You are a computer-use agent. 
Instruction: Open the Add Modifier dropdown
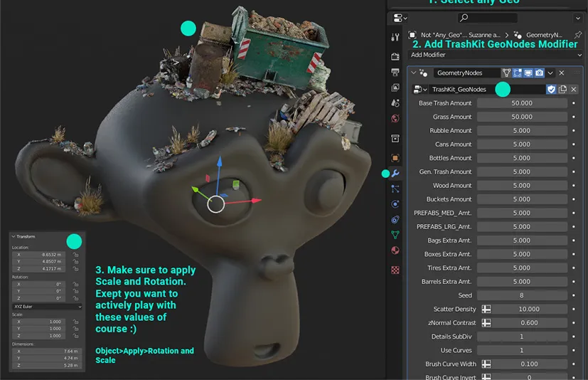point(496,55)
